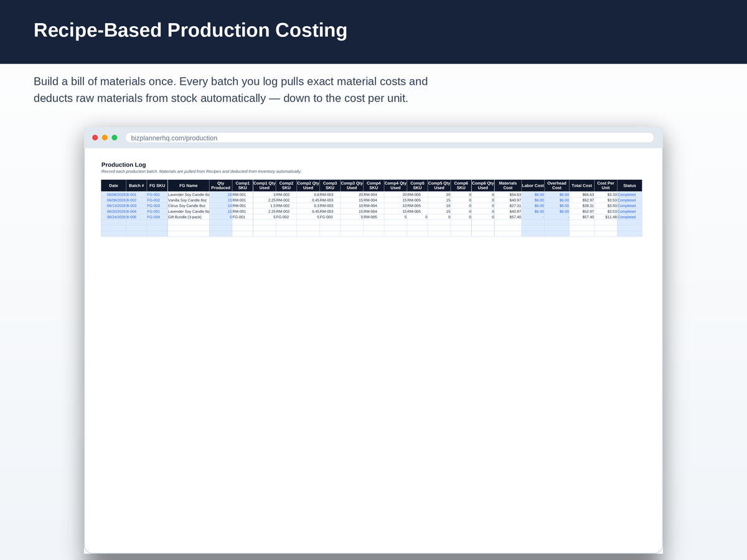Screen dimensions: 747x560
Task: Click Completed status for batch B-005
Action: click(x=630, y=217)
